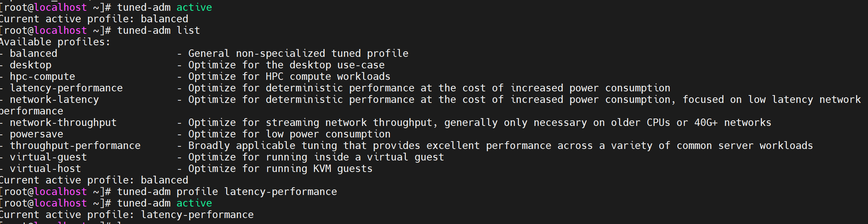Click the network-latency profile name
Image resolution: width=868 pixels, height=224 pixels.
click(54, 100)
